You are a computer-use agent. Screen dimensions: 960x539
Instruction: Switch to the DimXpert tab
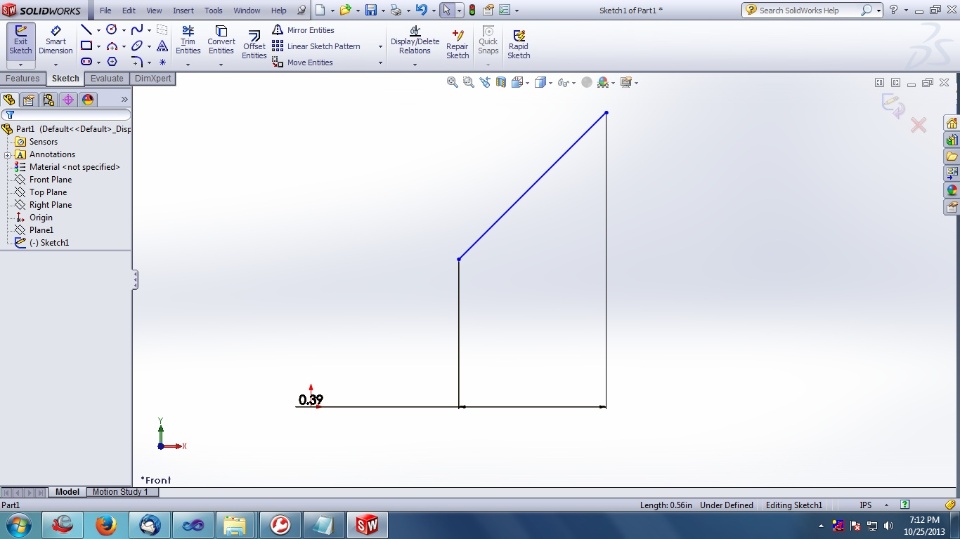(x=152, y=78)
